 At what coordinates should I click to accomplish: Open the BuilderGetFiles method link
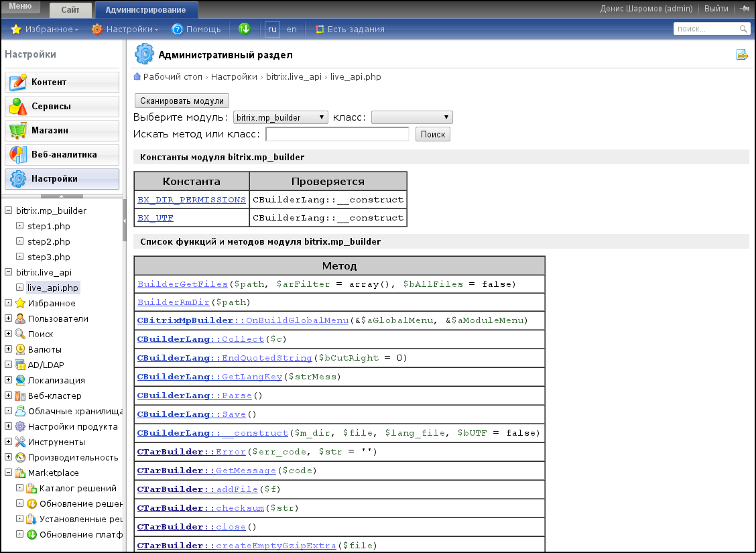[x=182, y=284]
